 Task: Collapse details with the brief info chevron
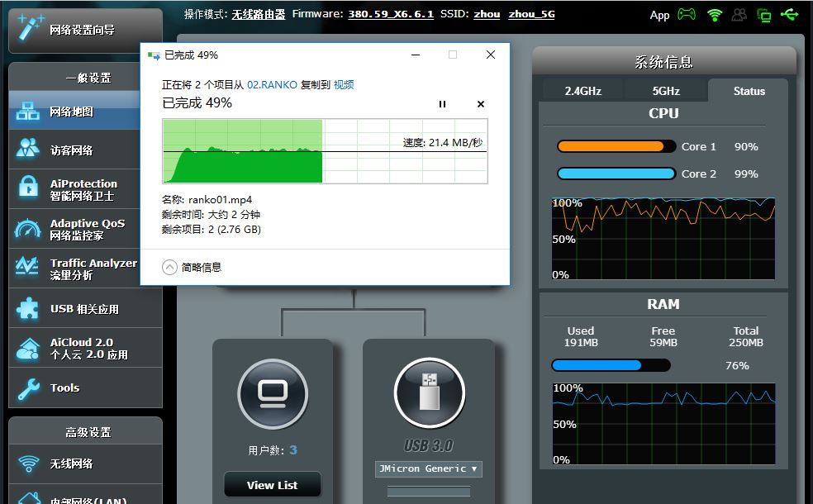coord(169,267)
